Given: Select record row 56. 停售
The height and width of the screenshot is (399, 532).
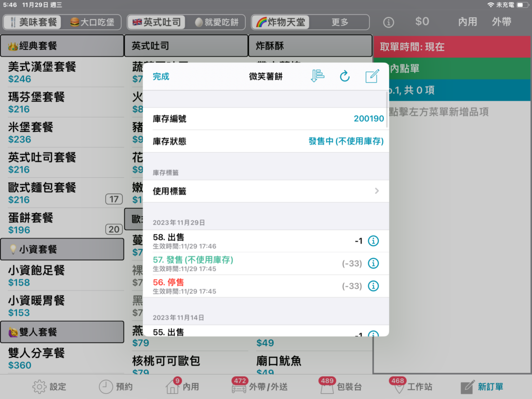Looking at the screenshot, I should [265, 286].
